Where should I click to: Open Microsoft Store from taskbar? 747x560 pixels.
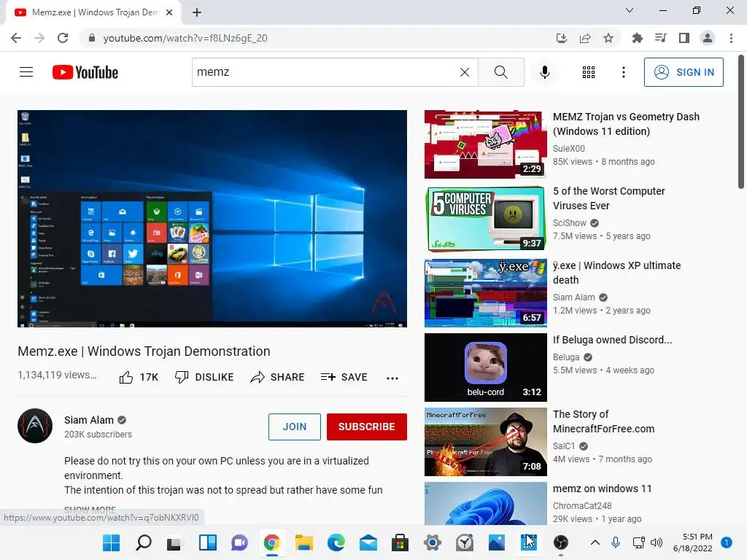pyautogui.click(x=400, y=542)
